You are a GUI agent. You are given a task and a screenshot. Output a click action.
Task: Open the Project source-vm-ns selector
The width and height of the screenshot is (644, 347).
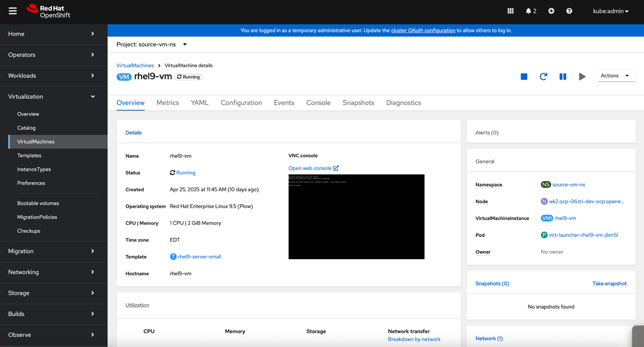pyautogui.click(x=152, y=44)
